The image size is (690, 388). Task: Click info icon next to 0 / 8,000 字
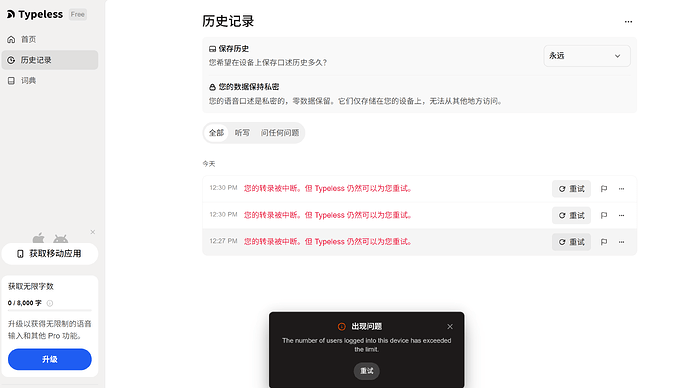tap(50, 303)
